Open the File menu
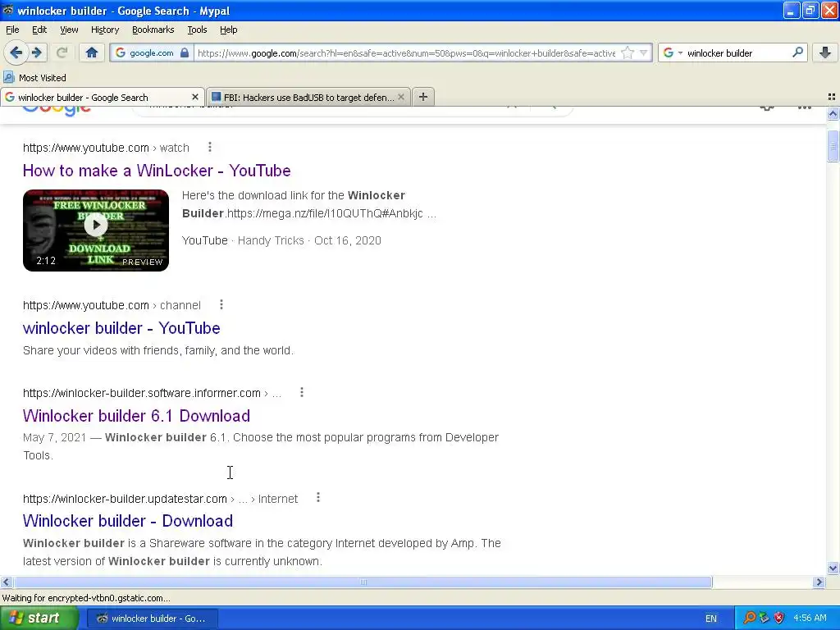 (x=12, y=30)
